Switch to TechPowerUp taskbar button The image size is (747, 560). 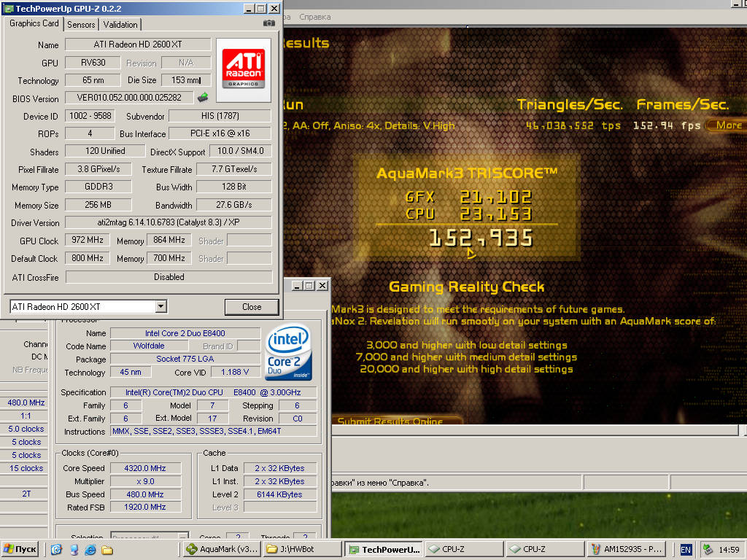click(x=384, y=549)
